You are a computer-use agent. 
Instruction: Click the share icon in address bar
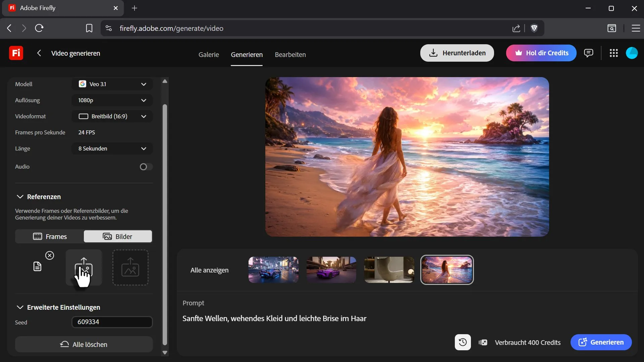tap(516, 28)
